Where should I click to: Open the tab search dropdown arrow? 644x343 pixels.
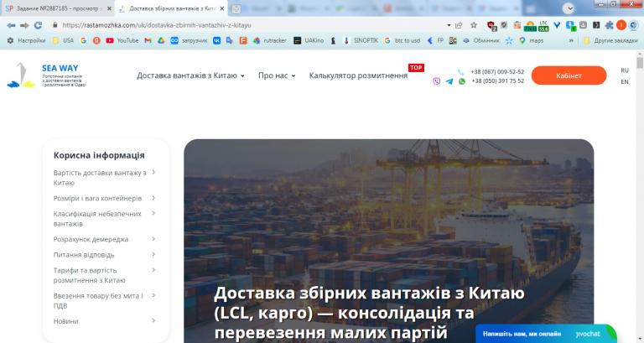point(569,8)
